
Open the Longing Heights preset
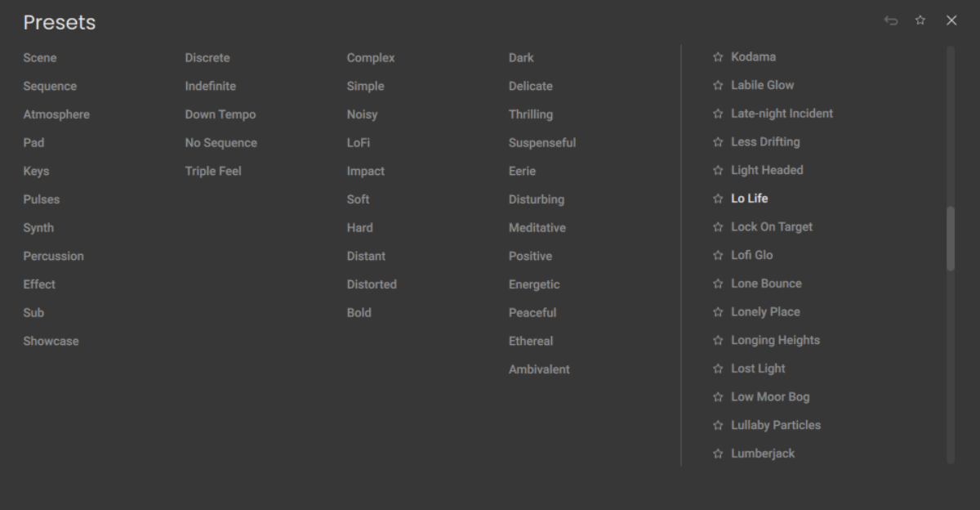tap(775, 340)
